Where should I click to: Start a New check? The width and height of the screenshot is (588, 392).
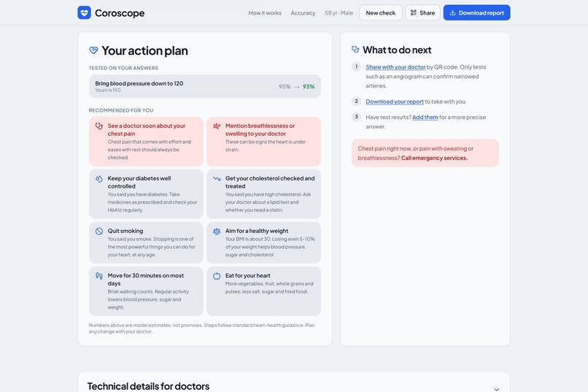tap(381, 12)
